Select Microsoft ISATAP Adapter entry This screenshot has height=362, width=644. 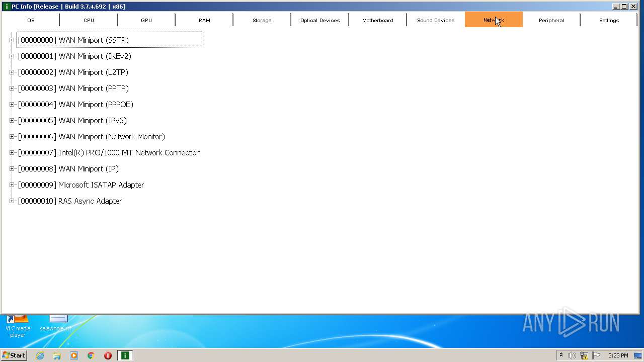click(81, 185)
